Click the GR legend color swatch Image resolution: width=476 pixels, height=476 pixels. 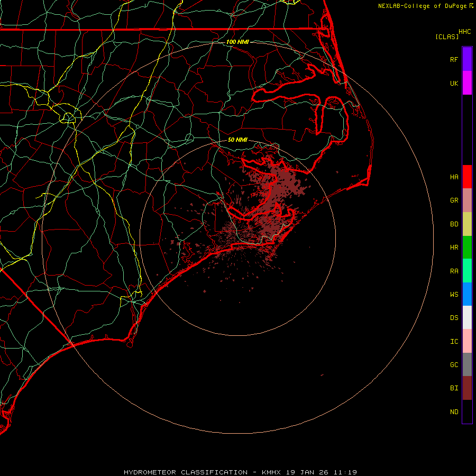(x=467, y=200)
